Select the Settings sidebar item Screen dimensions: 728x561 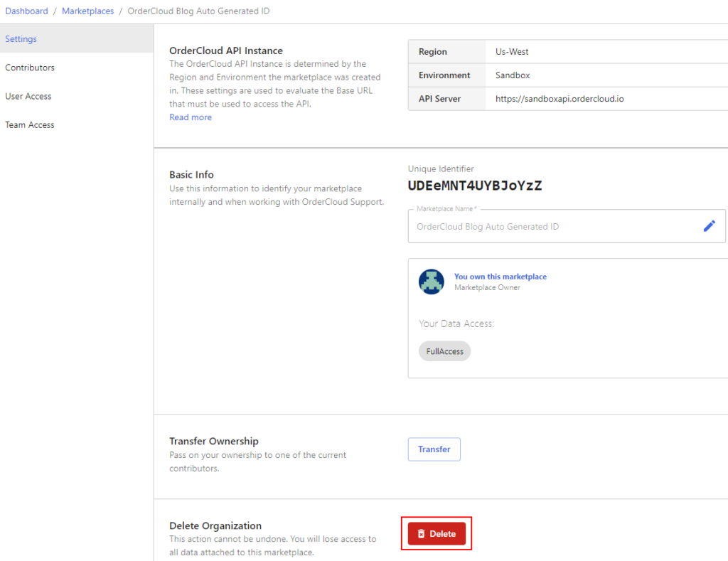click(x=77, y=38)
